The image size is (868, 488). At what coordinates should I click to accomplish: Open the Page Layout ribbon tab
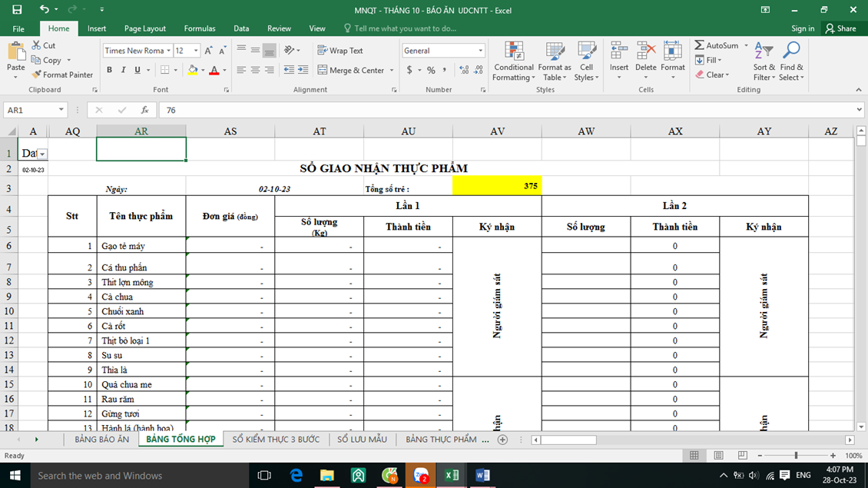[x=144, y=28]
